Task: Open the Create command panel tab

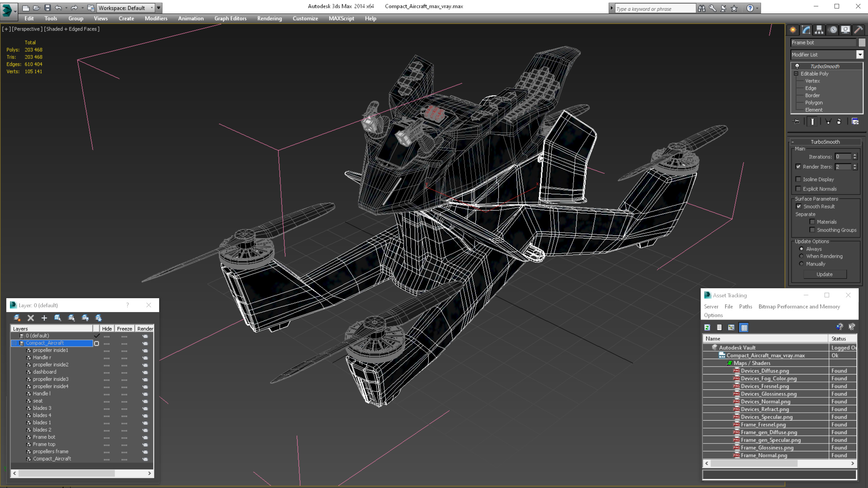Action: pos(793,30)
